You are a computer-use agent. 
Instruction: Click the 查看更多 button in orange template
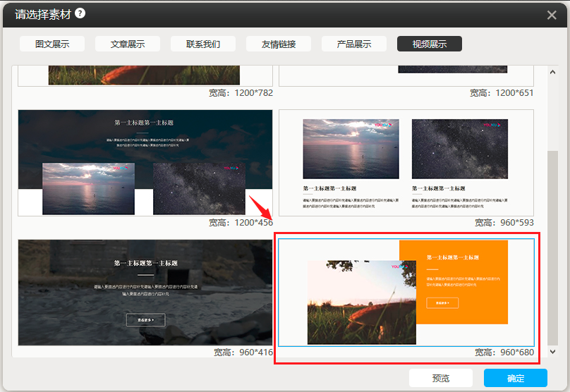click(442, 303)
